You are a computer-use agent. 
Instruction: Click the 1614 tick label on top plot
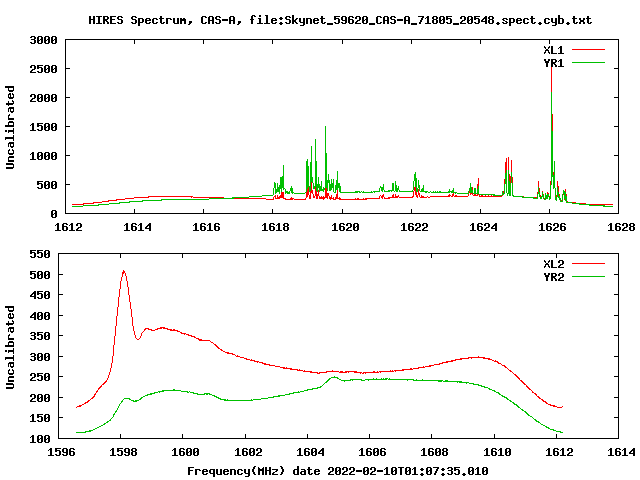pos(137,227)
